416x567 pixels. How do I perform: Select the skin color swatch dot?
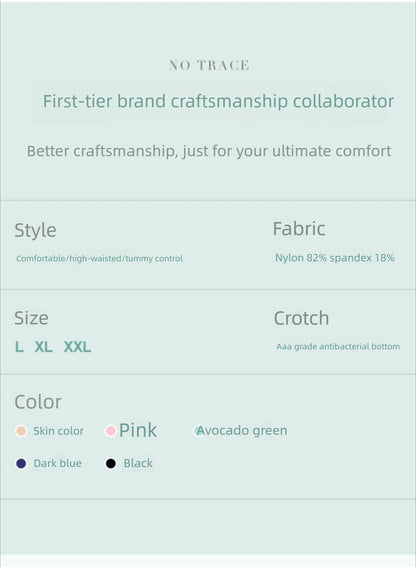[21, 431]
